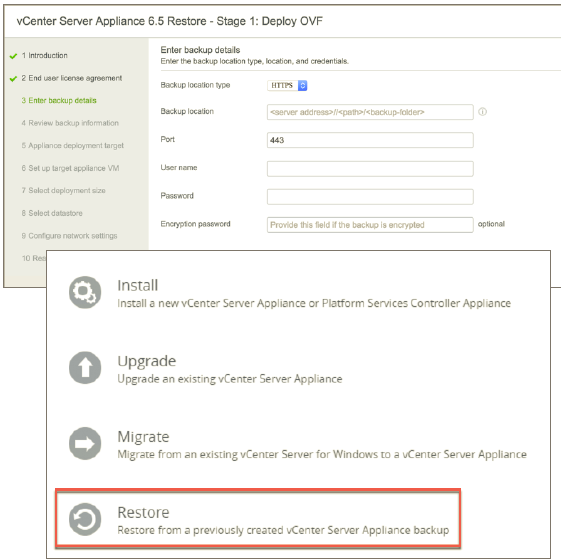Select step 7 Select deployment size
561x559 pixels.
pos(63,190)
